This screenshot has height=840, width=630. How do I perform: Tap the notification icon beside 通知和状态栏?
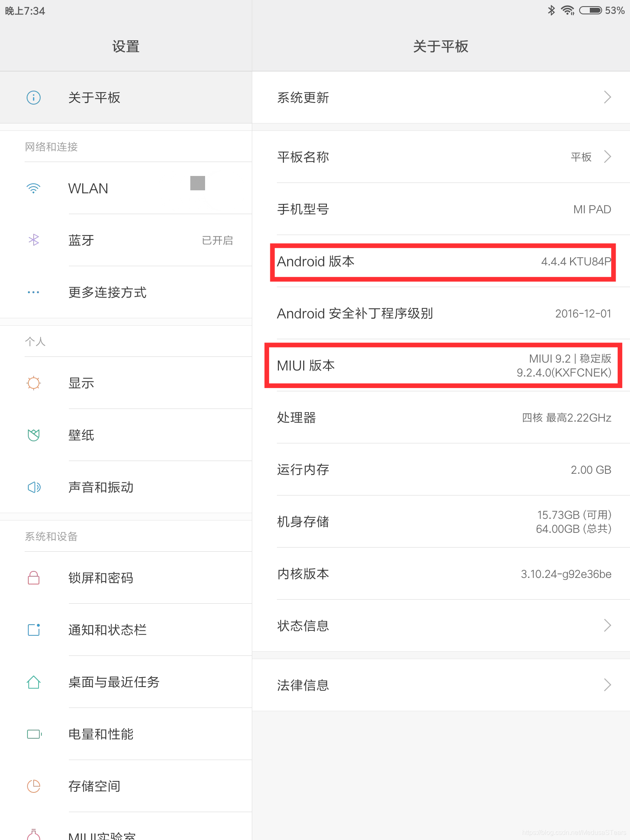(x=34, y=630)
